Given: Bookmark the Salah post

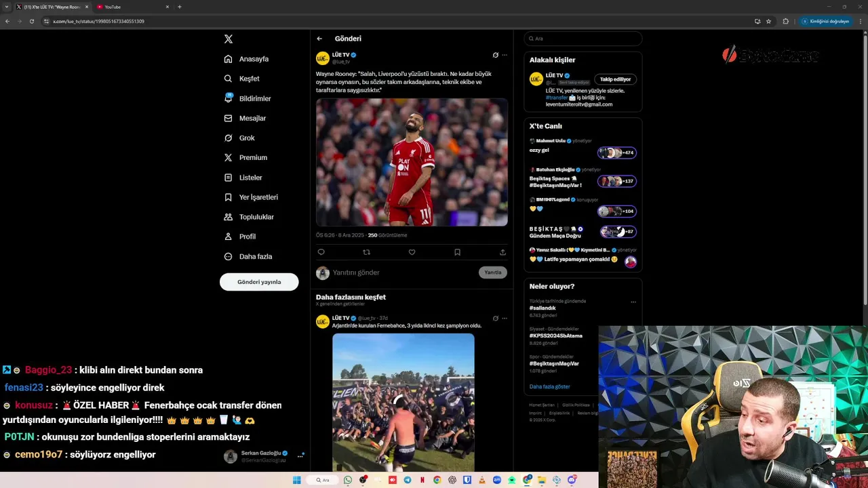Looking at the screenshot, I should coord(457,252).
